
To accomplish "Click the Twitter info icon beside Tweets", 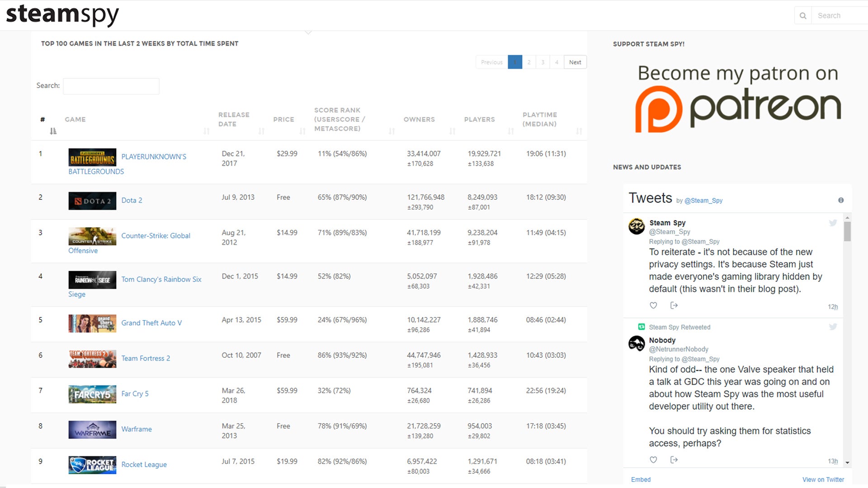I will pos(841,200).
